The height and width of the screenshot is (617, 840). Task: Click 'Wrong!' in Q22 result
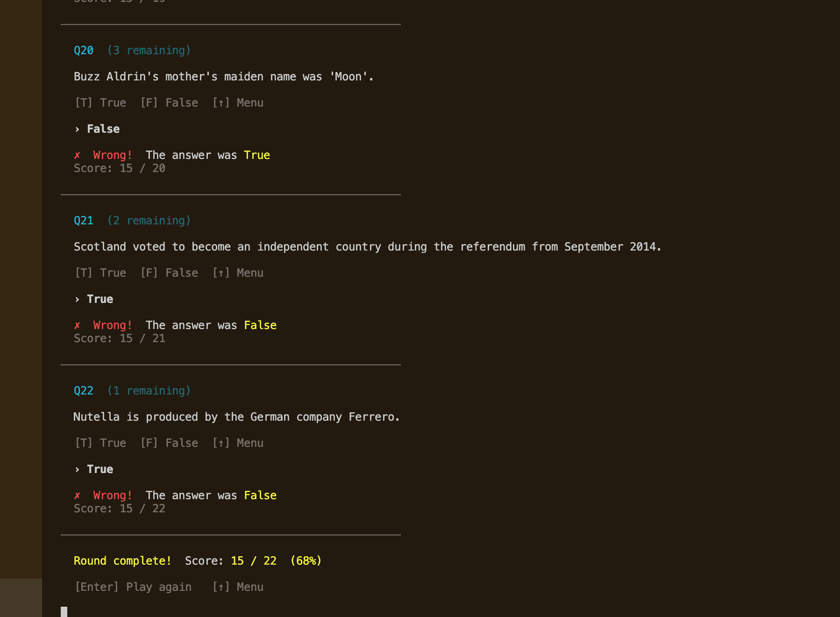[113, 495]
